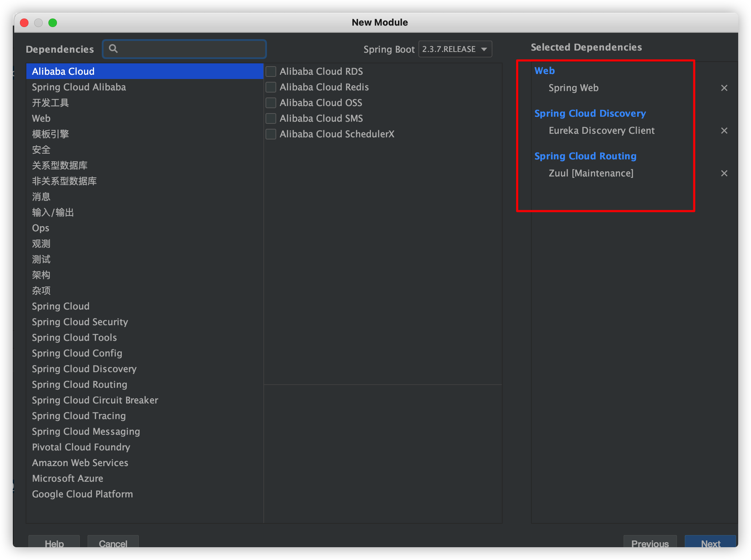Select the 消息 category

[145, 197]
